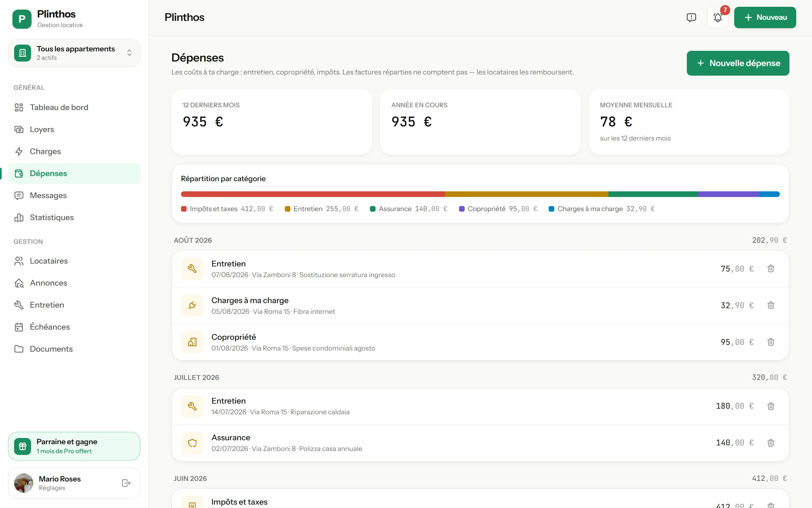Open Messages in sidebar
The width and height of the screenshot is (812, 508).
tap(74, 196)
